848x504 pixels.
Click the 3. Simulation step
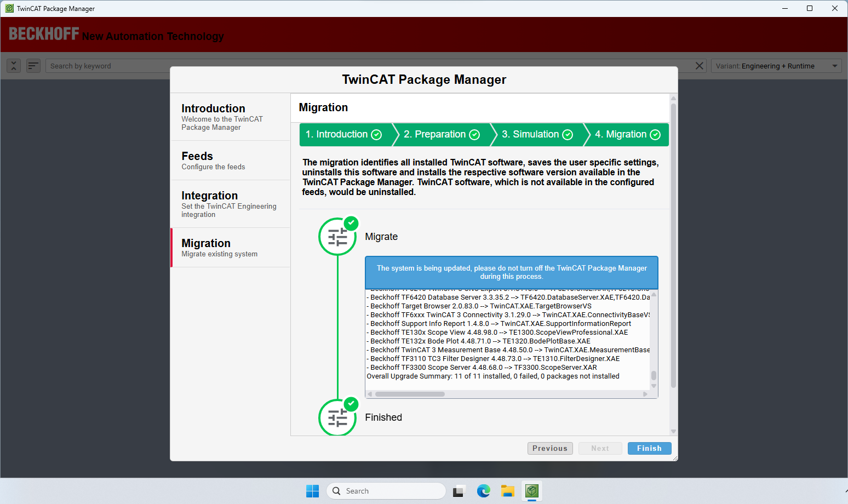pos(537,135)
